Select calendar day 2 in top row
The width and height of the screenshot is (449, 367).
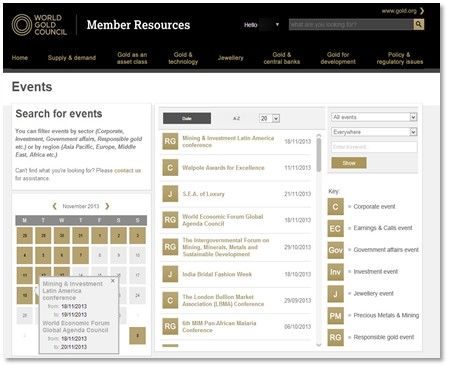tap(118, 236)
